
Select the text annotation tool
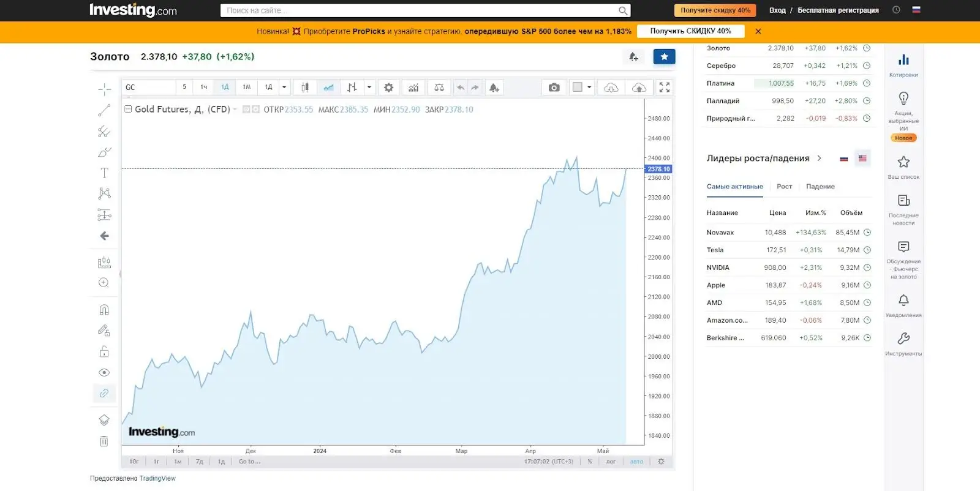click(x=104, y=173)
